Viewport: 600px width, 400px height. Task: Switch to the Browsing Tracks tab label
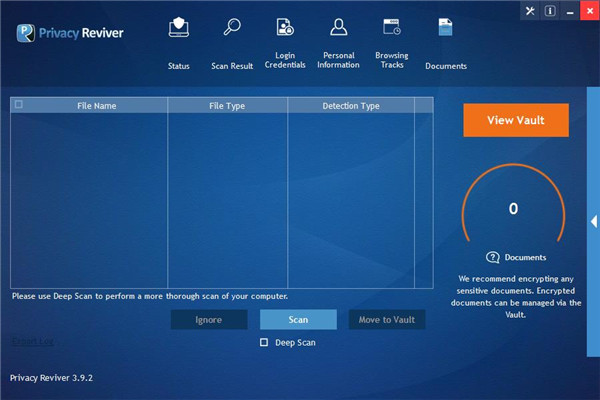[392, 60]
